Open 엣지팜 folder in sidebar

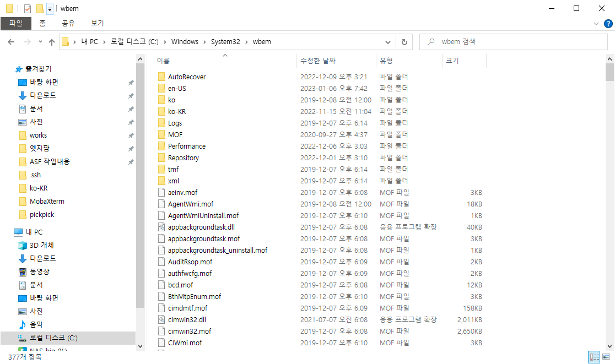pyautogui.click(x=40, y=149)
